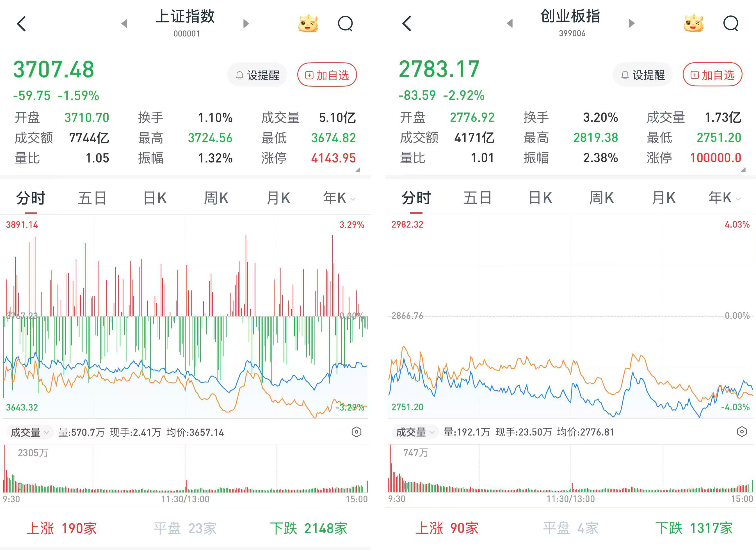This screenshot has height=550, width=756.
Task: Tap the mascot icon on 上证指数 header
Action: click(x=308, y=23)
